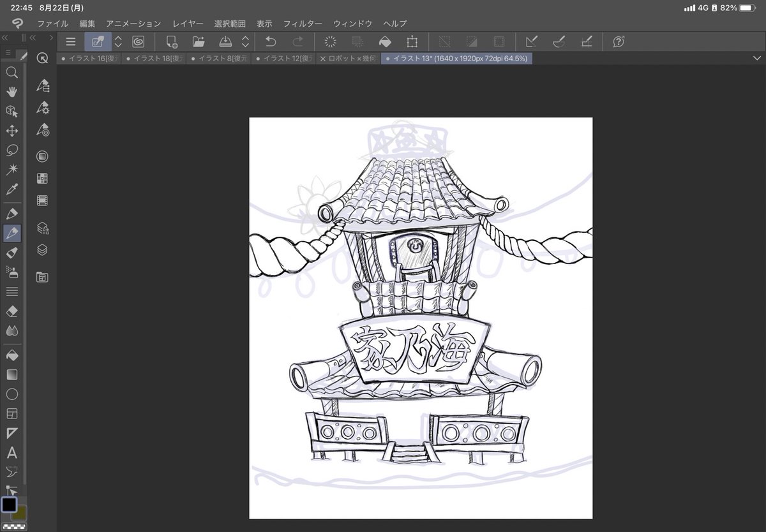Switch to the イラスト16 canvas tab
The height and width of the screenshot is (532, 766).
[89, 59]
